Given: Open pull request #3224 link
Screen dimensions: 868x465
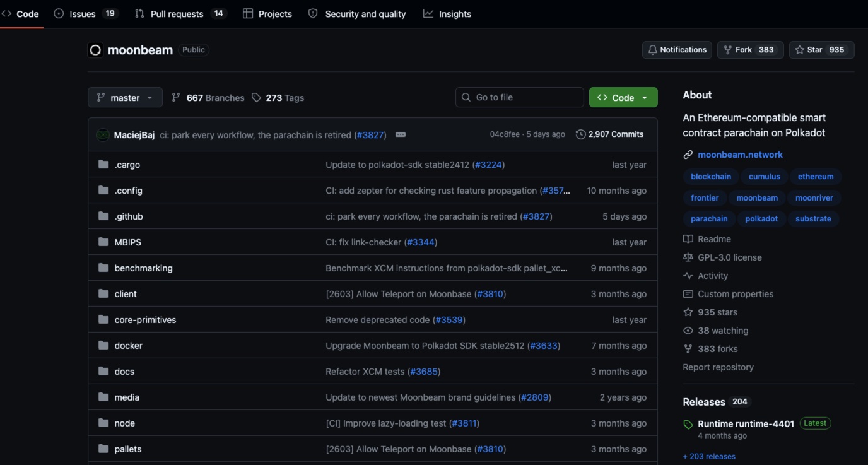Looking at the screenshot, I should 488,165.
